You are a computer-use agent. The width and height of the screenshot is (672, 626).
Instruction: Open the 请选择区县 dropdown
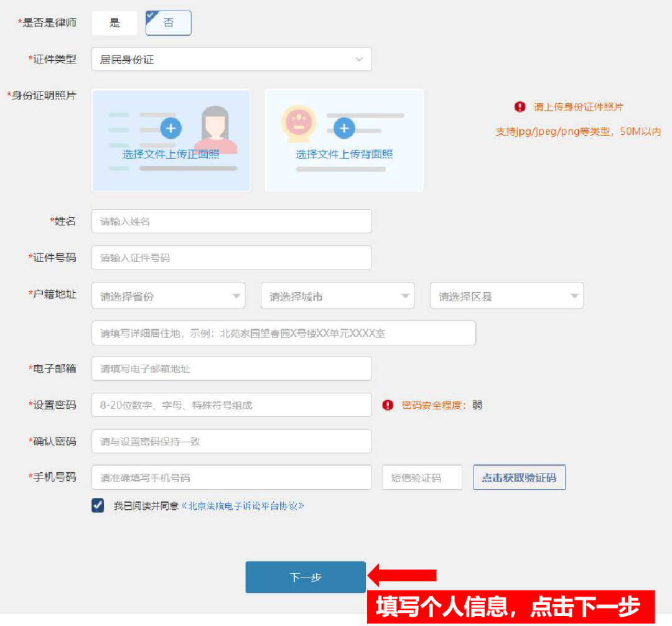coord(506,295)
